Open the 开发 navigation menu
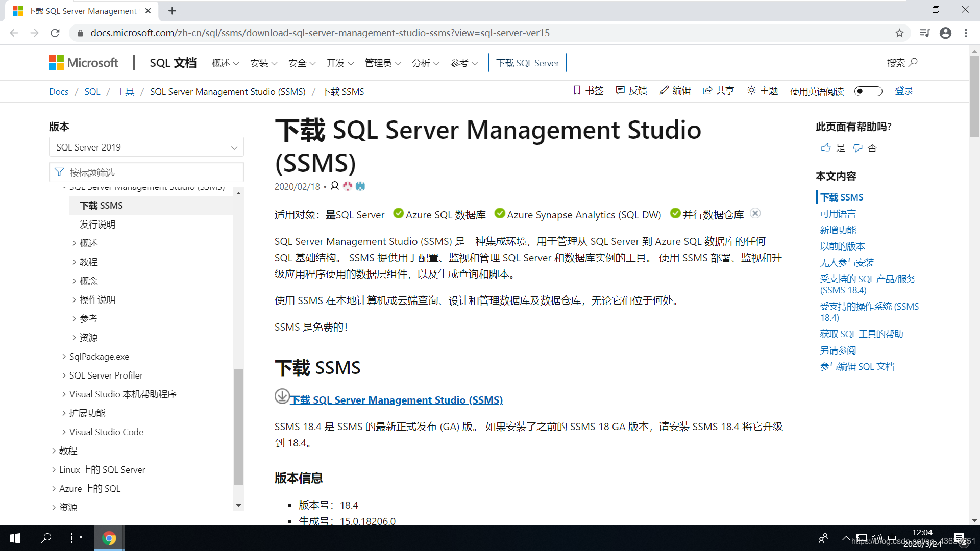Image resolution: width=980 pixels, height=551 pixels. pyautogui.click(x=340, y=63)
